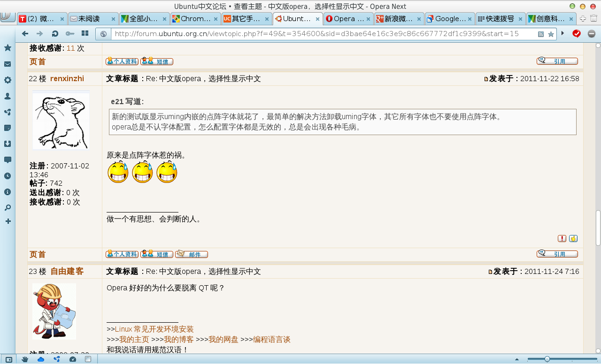The image size is (601, 364).
Task: Open the Info panel in sidebar
Action: tap(8, 192)
